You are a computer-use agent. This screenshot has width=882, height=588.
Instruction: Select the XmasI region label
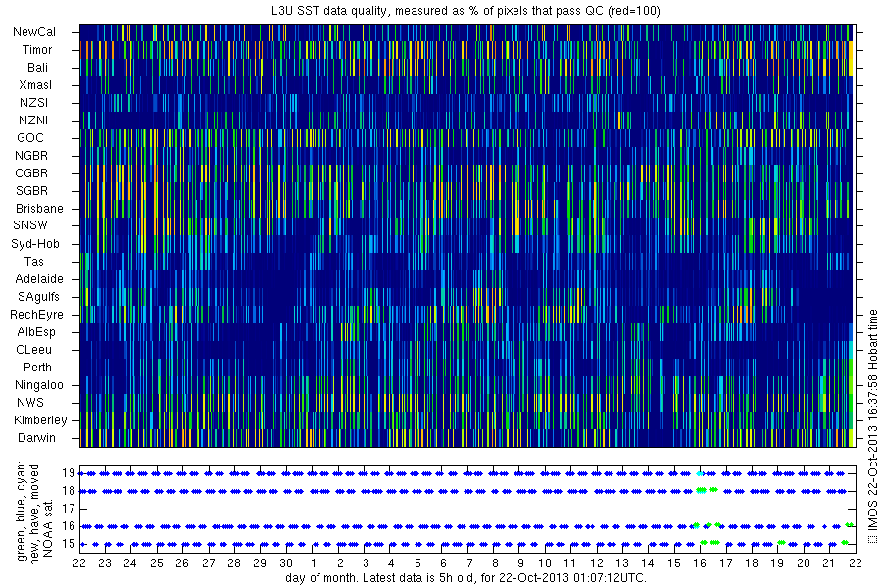pos(35,85)
